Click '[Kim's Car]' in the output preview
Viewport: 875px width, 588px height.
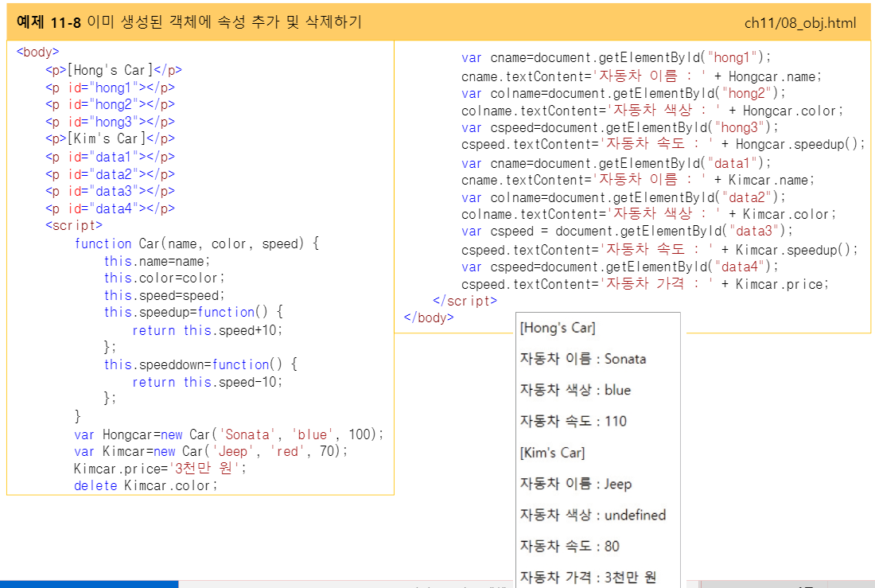553,452
